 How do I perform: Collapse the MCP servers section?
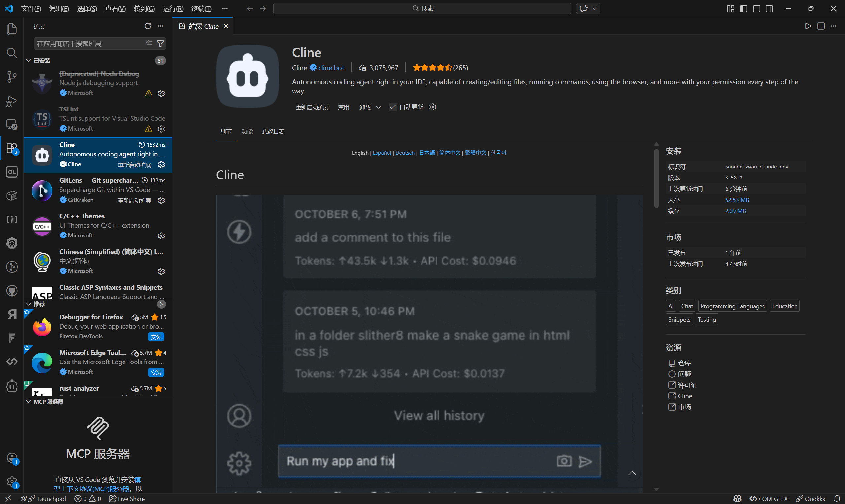(29, 401)
